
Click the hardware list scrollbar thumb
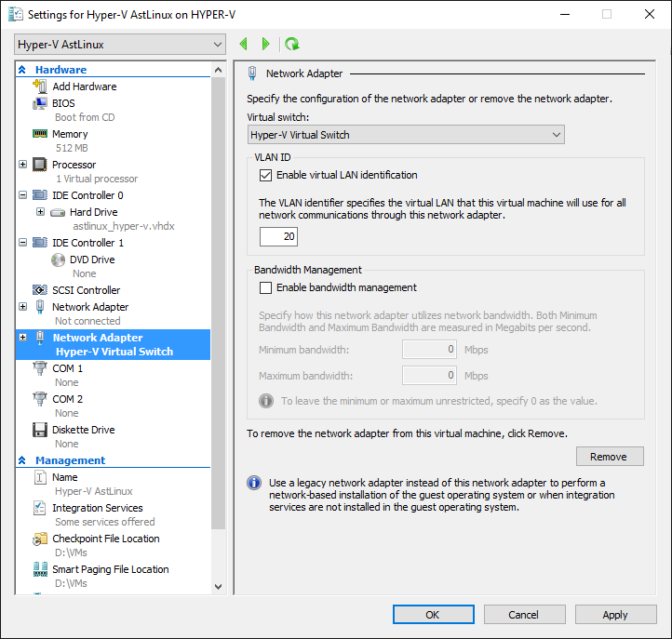(x=218, y=303)
